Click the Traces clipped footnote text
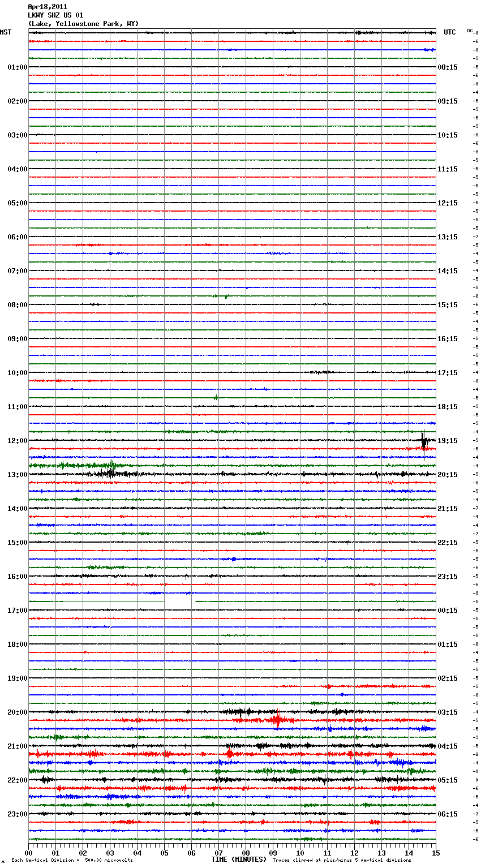This screenshot has height=868, width=481. click(342, 860)
